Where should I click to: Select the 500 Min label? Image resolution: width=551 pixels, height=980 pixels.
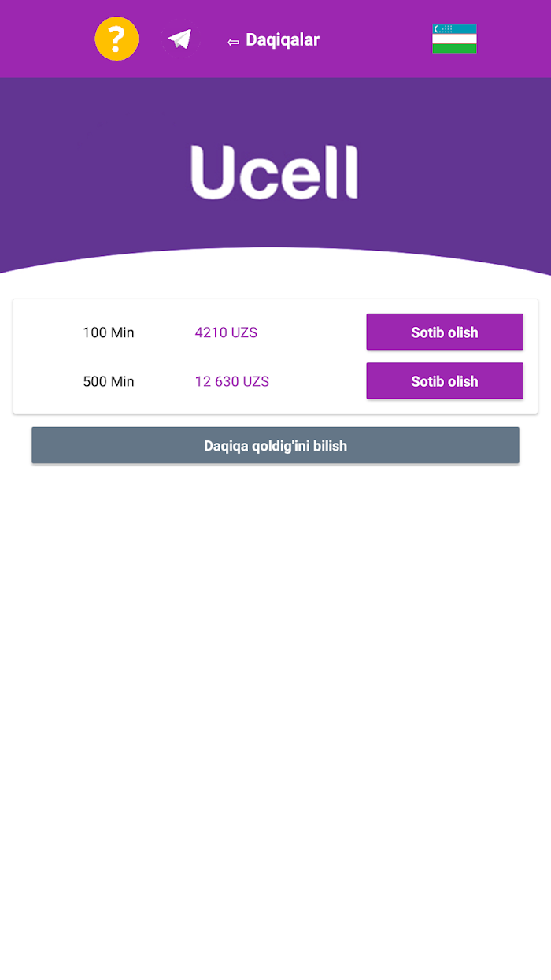pos(109,381)
